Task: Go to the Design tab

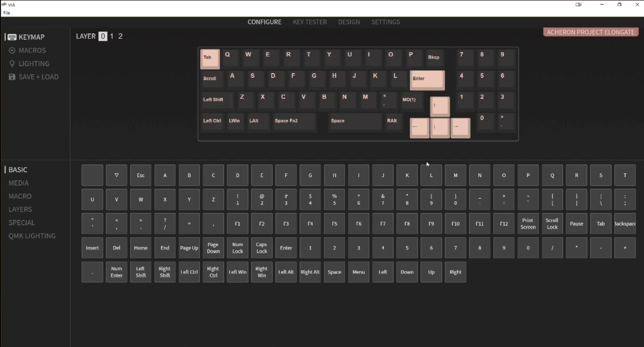Action: (349, 22)
